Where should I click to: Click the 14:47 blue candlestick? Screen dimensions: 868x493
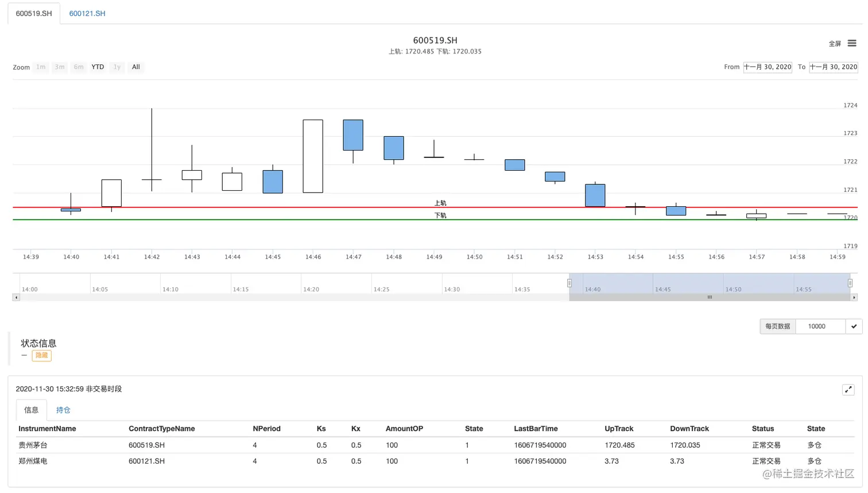pos(353,135)
